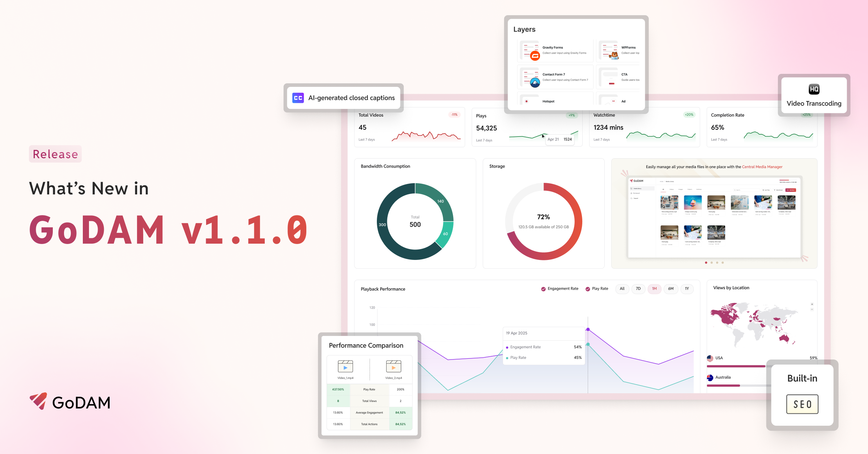Select the 1M time range tab

pos(654,289)
